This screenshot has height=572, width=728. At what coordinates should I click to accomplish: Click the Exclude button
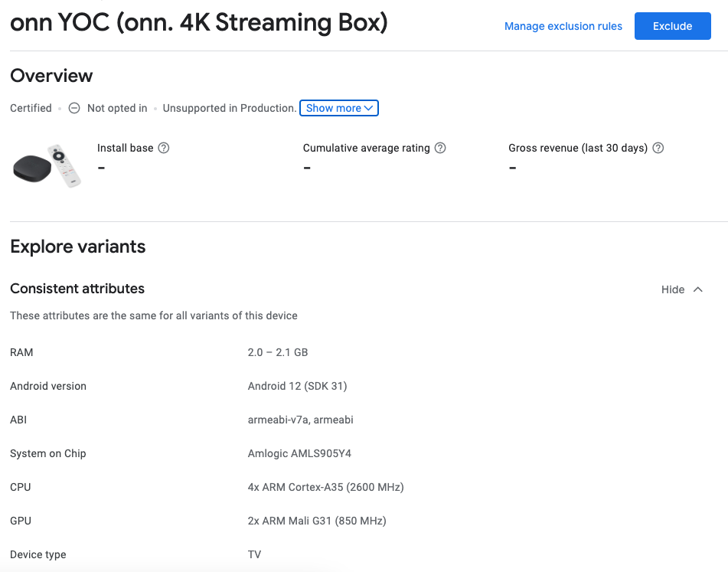(x=672, y=26)
